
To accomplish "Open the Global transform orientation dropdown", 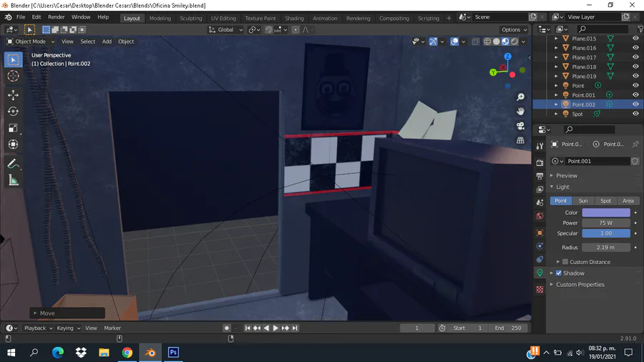I will click(225, 29).
